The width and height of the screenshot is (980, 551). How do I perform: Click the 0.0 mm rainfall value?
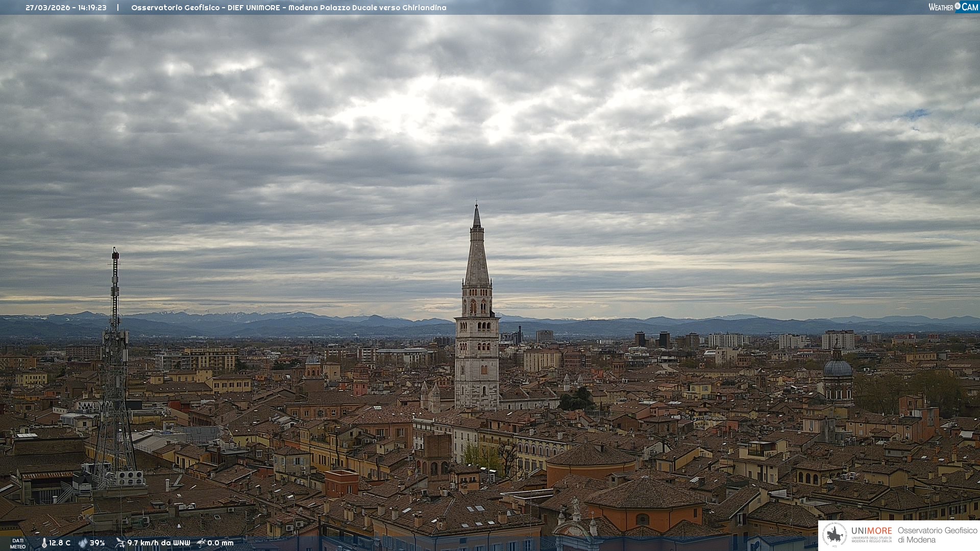220,543
